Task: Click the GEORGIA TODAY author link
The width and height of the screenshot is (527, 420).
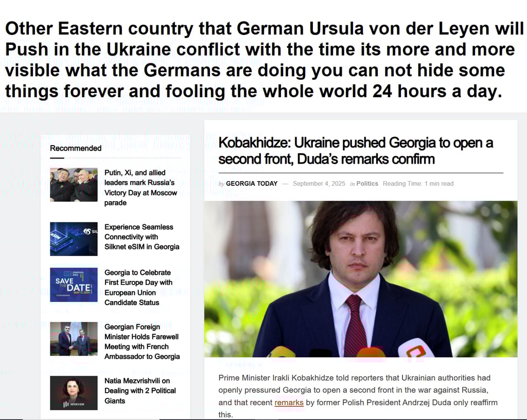Action: 251,183
